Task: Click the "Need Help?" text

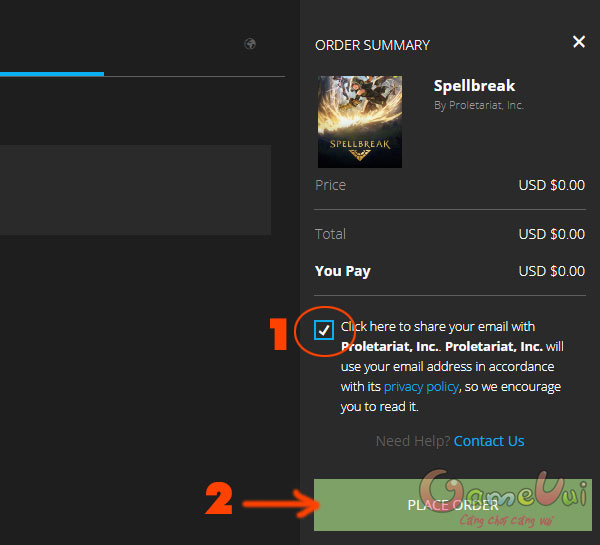Action: pyautogui.click(x=412, y=441)
